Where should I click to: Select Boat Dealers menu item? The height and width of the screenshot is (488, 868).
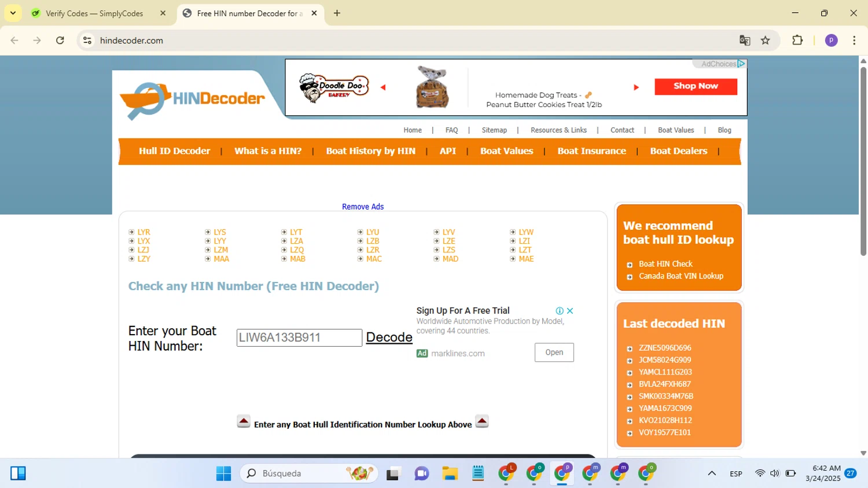tap(678, 151)
